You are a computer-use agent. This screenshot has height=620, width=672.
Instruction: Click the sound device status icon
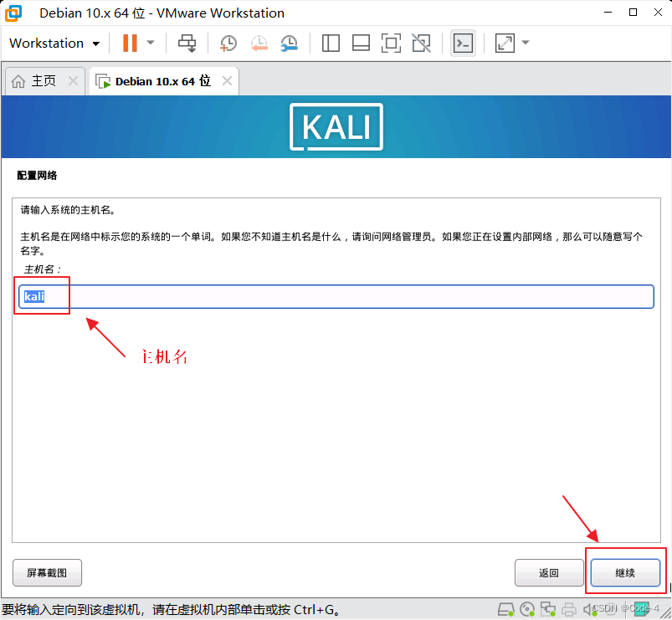589,609
